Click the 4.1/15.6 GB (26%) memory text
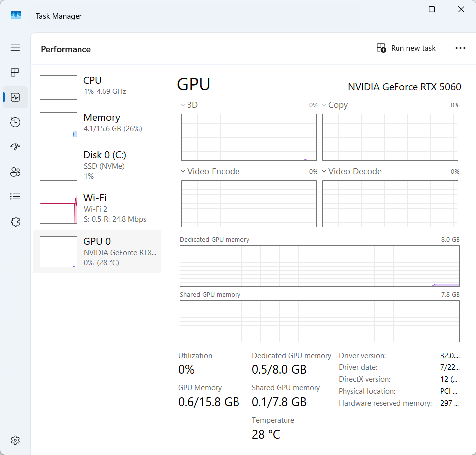Viewport: 476px width, 455px height. tap(113, 129)
